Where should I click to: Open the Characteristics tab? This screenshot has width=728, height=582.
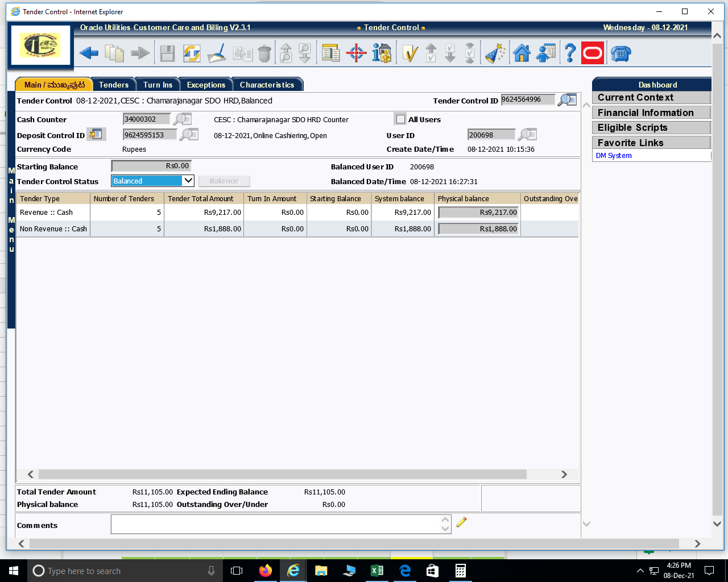(x=267, y=85)
